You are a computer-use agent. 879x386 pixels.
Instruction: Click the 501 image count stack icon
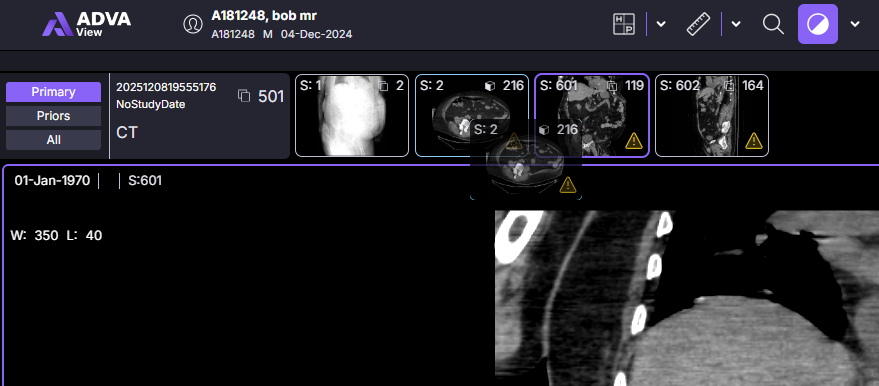244,96
